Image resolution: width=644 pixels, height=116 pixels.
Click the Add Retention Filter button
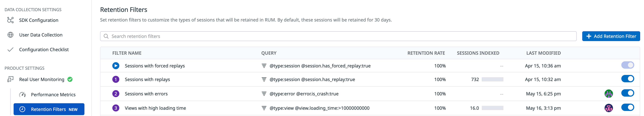pyautogui.click(x=611, y=36)
